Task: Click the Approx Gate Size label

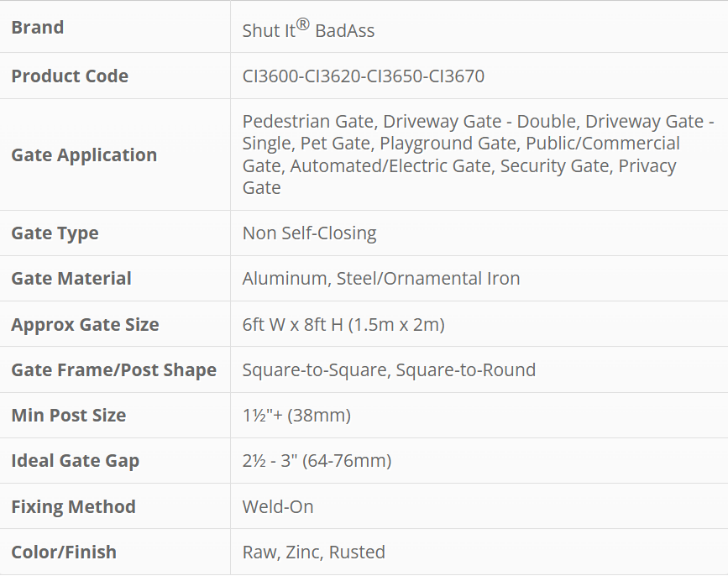Action: pyautogui.click(x=85, y=325)
